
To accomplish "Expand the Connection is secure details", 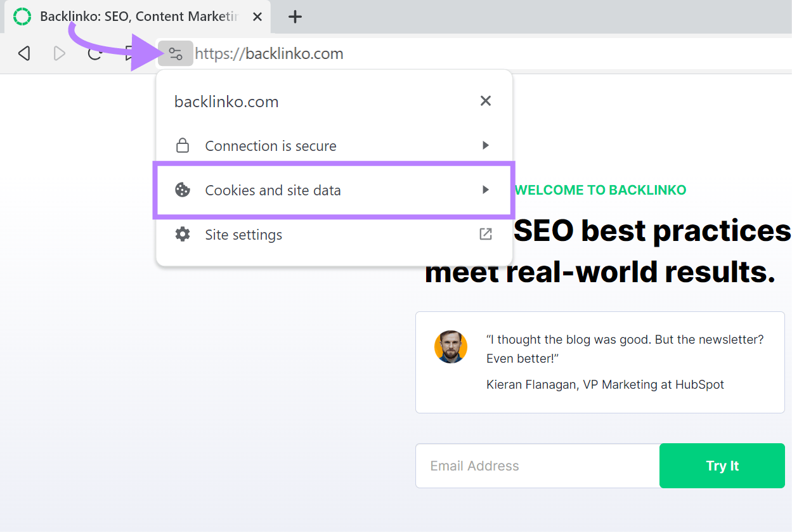I will point(485,145).
